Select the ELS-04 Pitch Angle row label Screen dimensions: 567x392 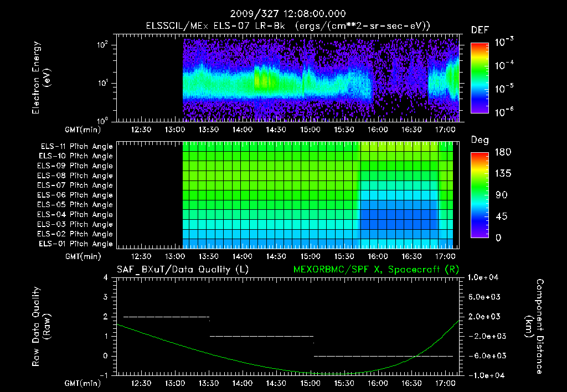[75, 215]
